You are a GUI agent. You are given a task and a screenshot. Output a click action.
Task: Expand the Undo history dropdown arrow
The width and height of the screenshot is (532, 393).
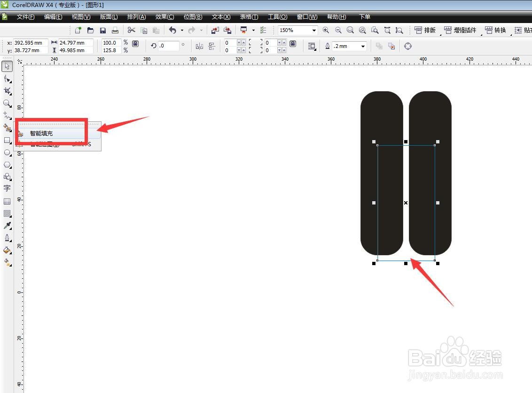(182, 30)
